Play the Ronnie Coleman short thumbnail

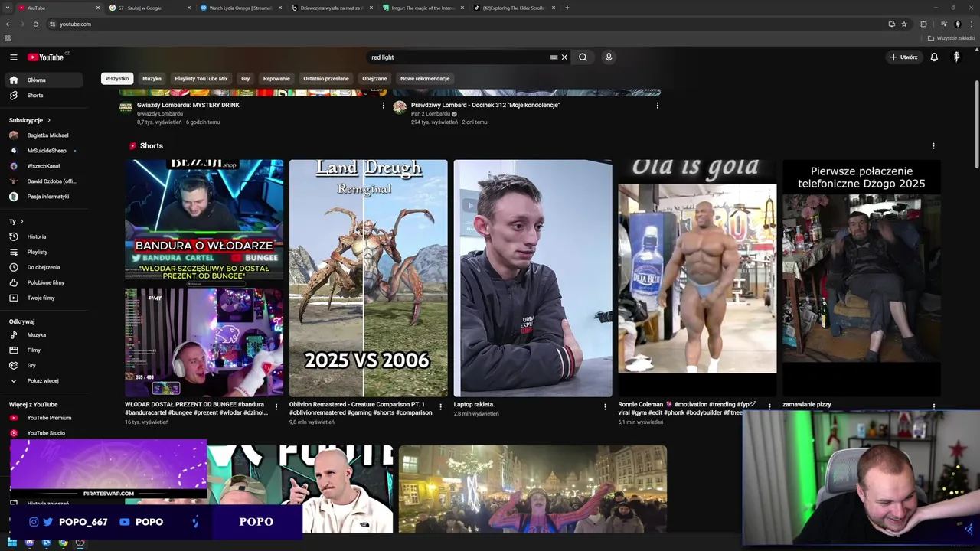tap(697, 278)
